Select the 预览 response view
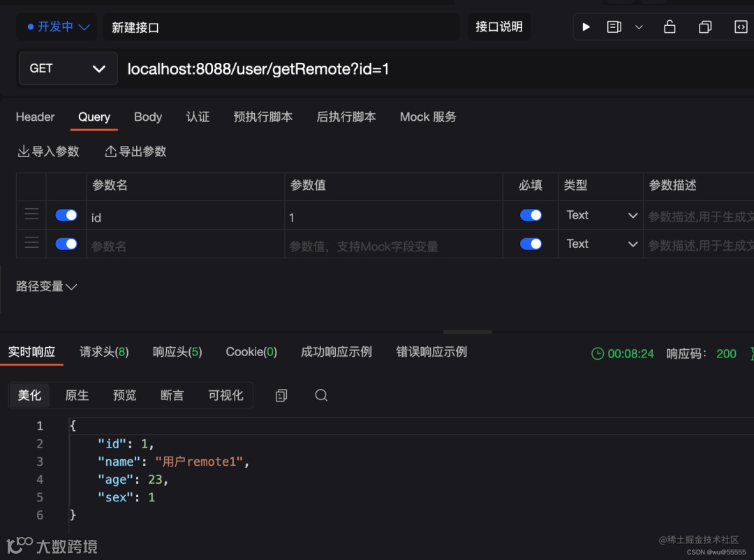This screenshot has width=754, height=560. pos(124,395)
